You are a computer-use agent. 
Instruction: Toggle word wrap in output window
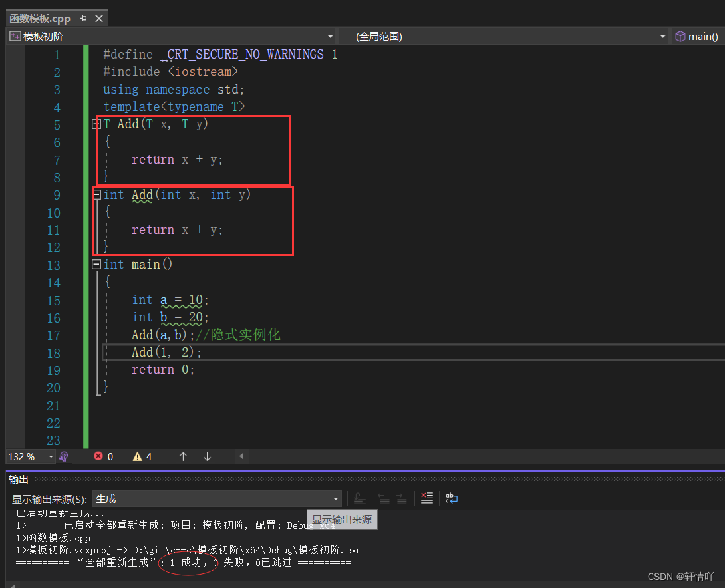pos(451,498)
